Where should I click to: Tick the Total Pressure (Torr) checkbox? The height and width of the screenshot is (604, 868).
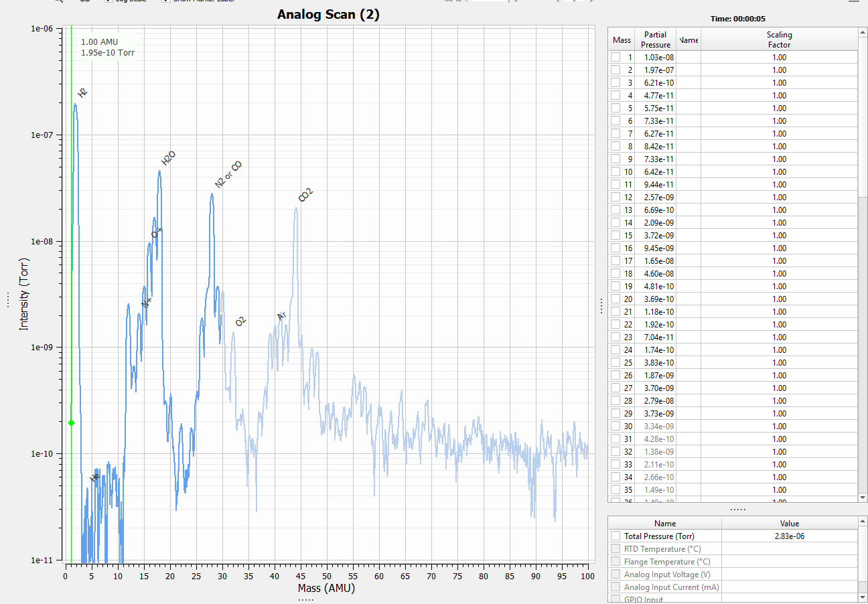pyautogui.click(x=615, y=536)
